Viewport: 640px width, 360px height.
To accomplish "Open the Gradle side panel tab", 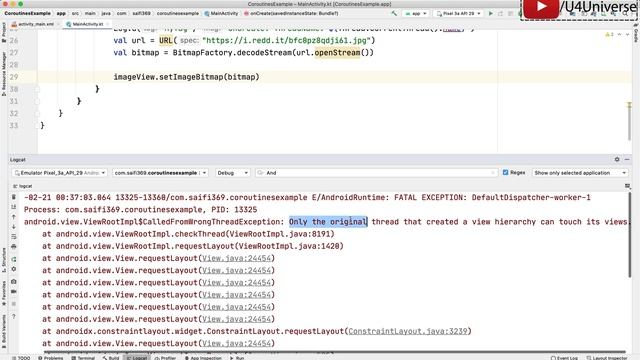I will 636,33.
